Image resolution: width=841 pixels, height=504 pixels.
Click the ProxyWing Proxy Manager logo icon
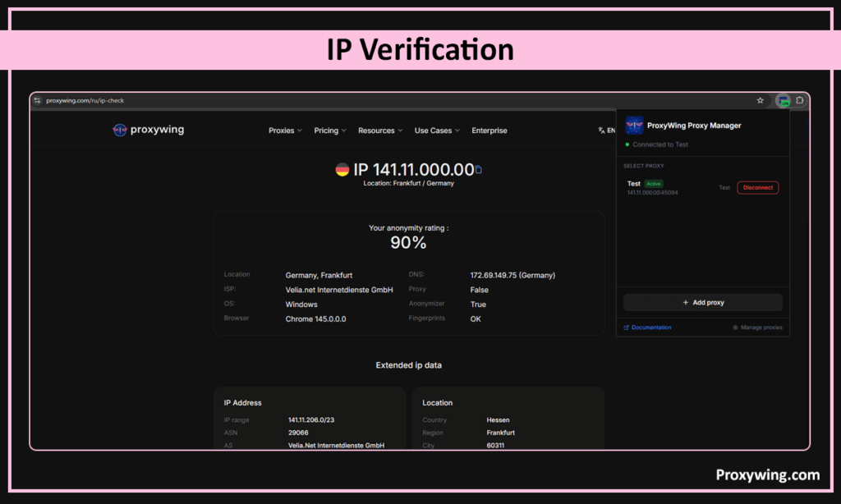coord(634,126)
